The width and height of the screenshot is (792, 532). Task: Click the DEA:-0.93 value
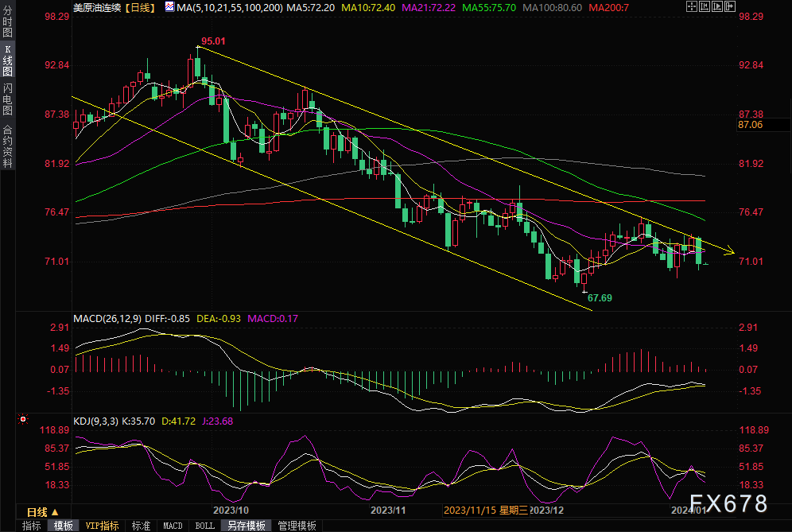coord(219,319)
